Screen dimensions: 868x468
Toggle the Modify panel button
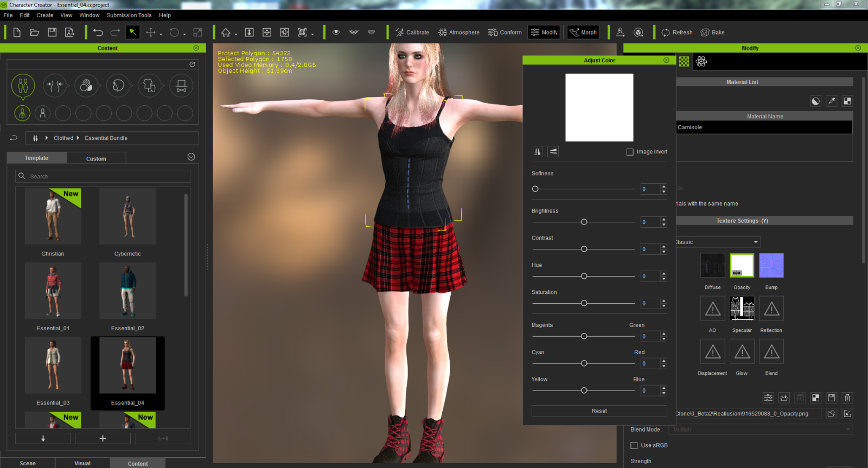544,33
